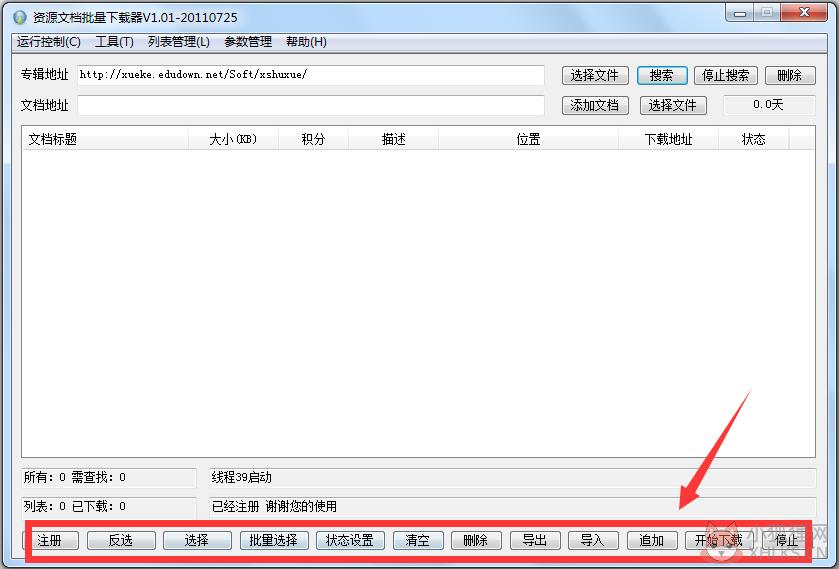Viewport: 839px width, 569px height.
Task: Click the 位置 column header
Action: [528, 140]
